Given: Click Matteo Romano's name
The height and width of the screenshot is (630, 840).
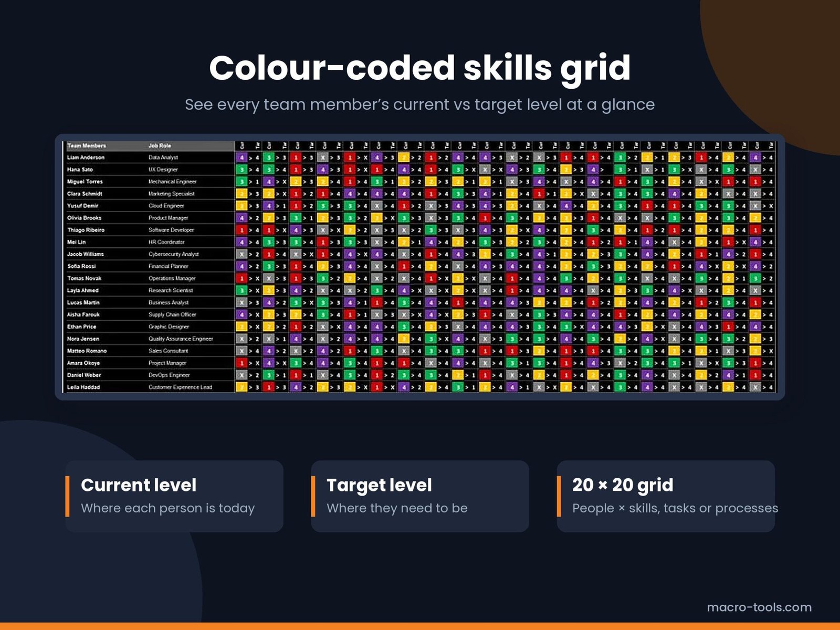Looking at the screenshot, I should [x=87, y=351].
